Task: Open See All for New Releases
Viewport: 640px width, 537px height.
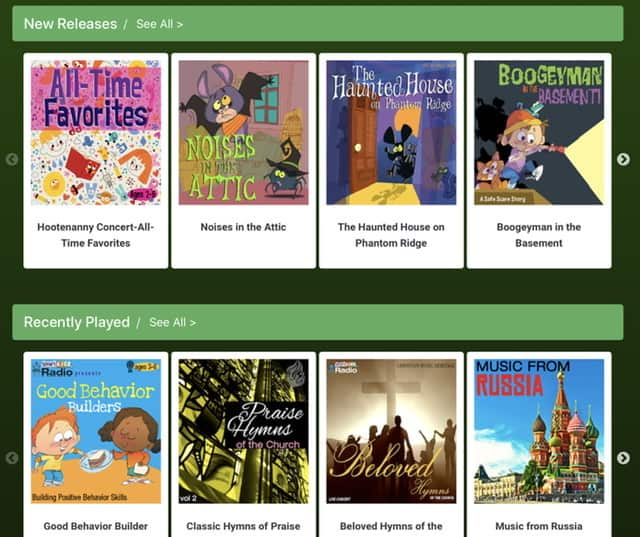Action: pyautogui.click(x=160, y=24)
